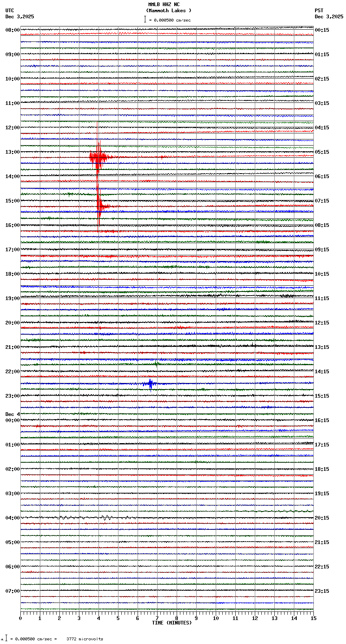Click the 06:15 PST time label
The height and width of the screenshot is (644, 346).
coord(322,176)
